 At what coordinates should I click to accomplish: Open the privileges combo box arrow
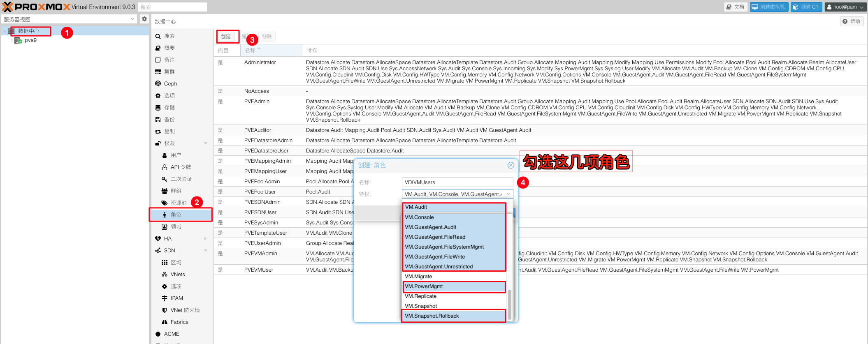click(508, 194)
